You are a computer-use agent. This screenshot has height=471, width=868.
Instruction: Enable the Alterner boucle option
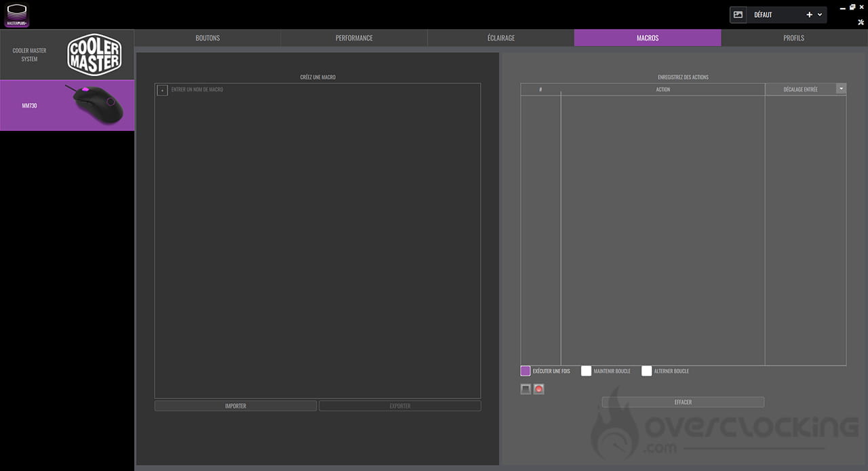point(647,371)
